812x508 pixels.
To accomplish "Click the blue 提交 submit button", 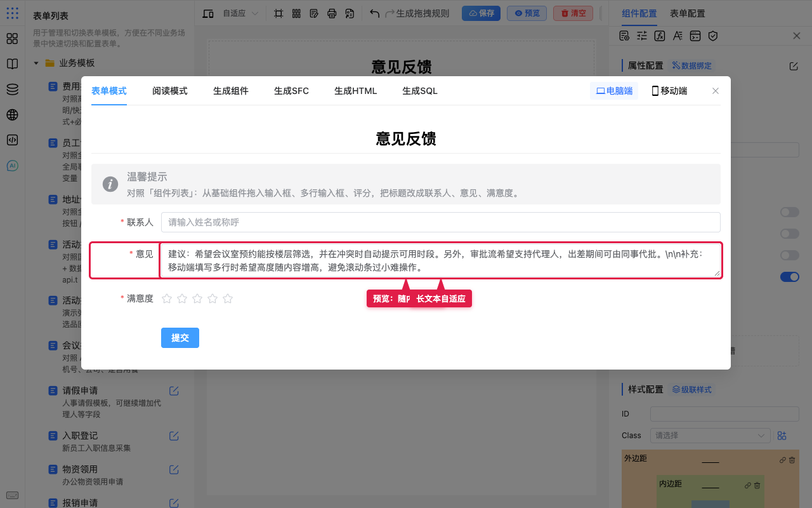I will click(180, 338).
